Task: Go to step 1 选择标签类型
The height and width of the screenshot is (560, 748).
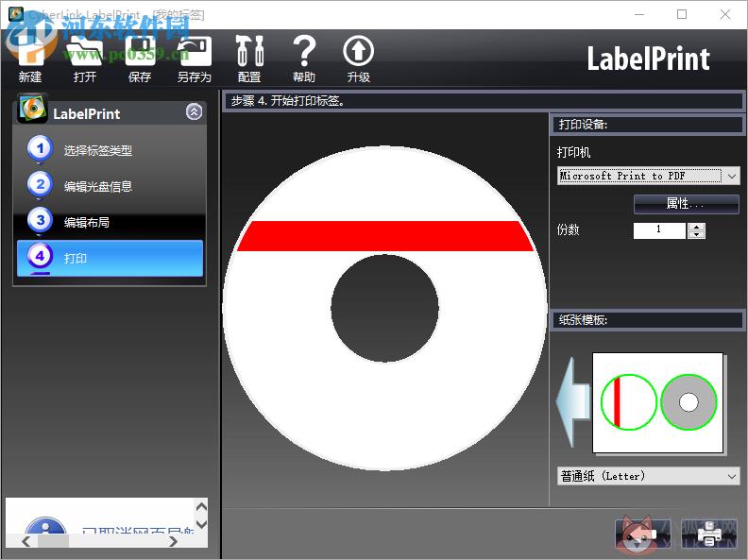Action: [110, 151]
